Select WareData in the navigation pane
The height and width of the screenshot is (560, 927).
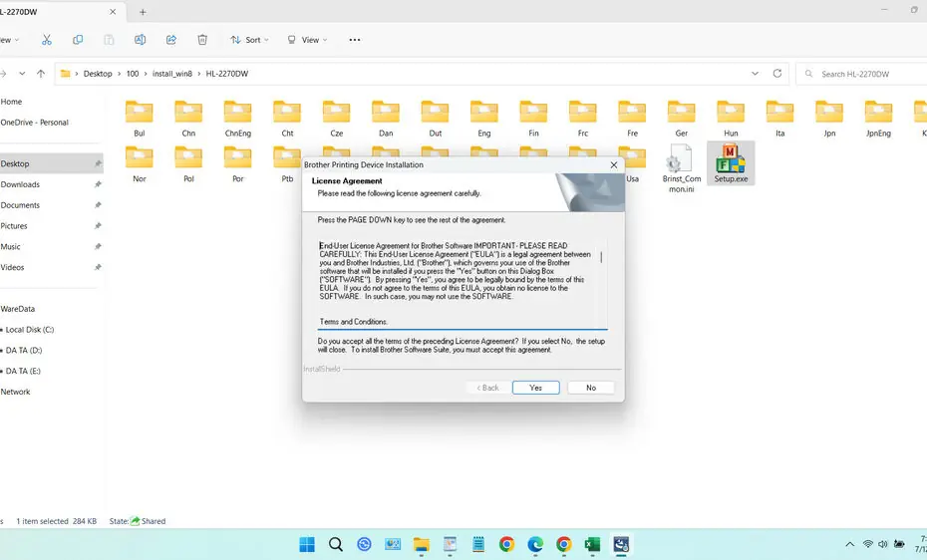18,308
